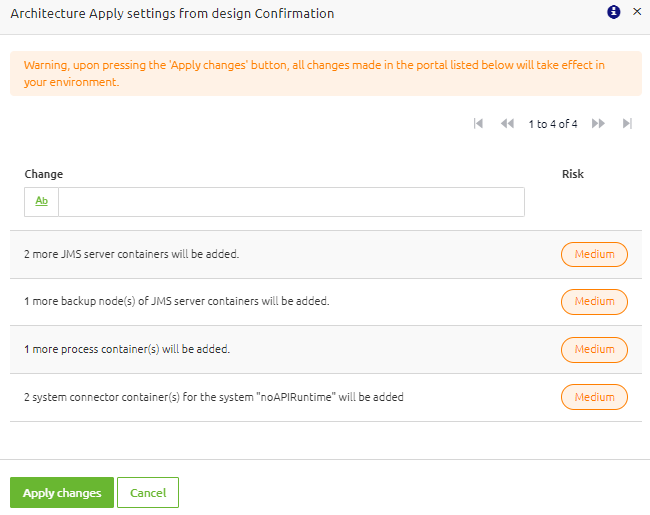Click the dialog title text
650x515 pixels.
(172, 14)
